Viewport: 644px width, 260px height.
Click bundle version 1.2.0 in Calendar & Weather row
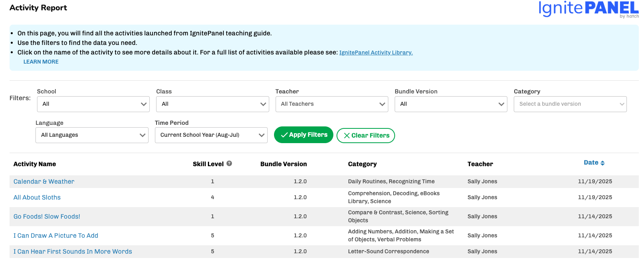[300, 182]
